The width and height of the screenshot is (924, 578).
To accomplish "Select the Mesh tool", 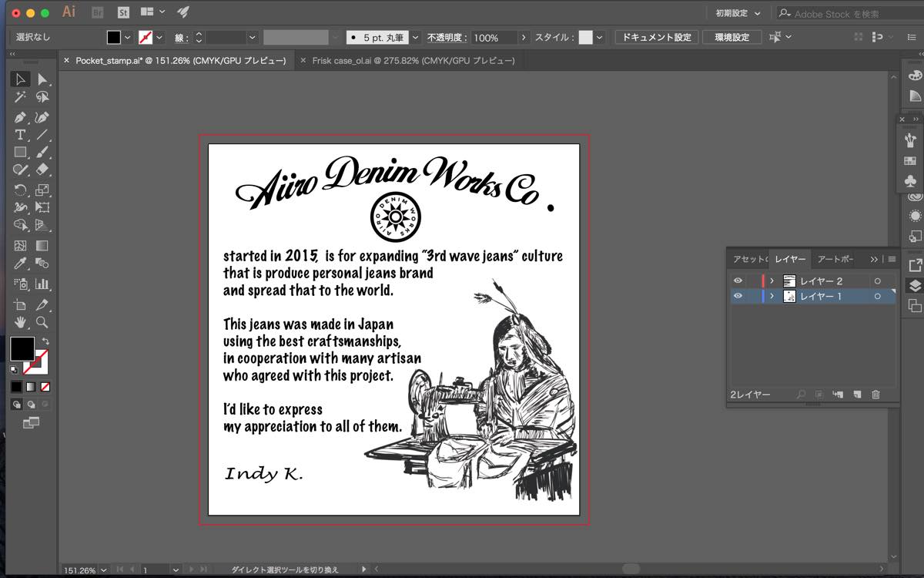I will point(20,247).
